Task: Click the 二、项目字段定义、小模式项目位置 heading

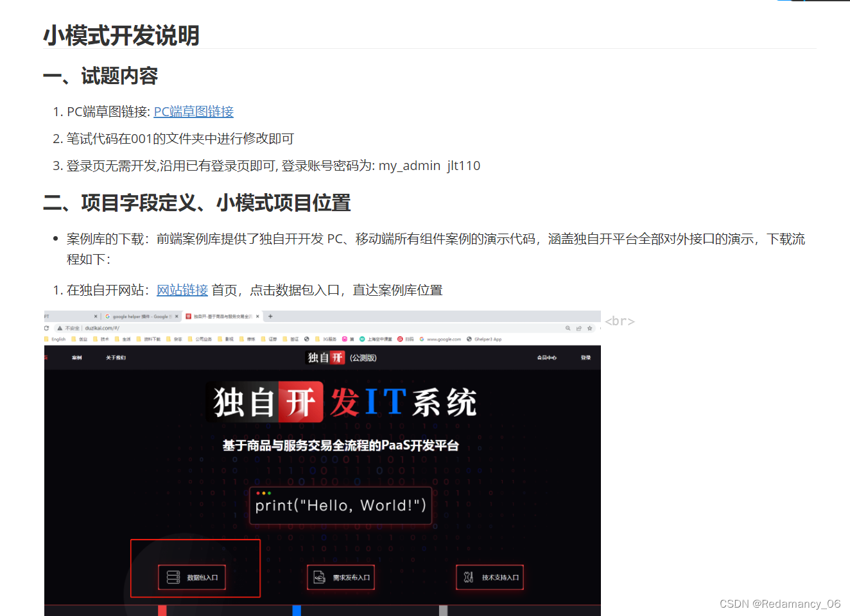Action: (196, 203)
